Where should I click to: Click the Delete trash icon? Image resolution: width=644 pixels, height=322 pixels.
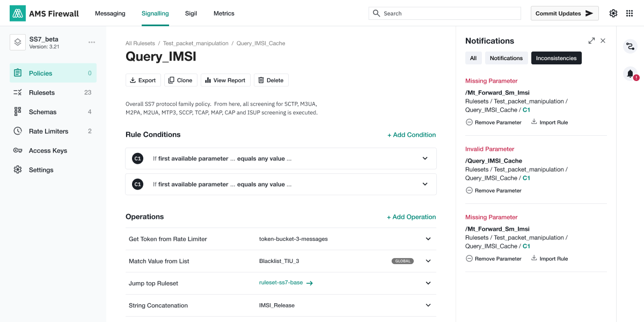[x=261, y=80]
